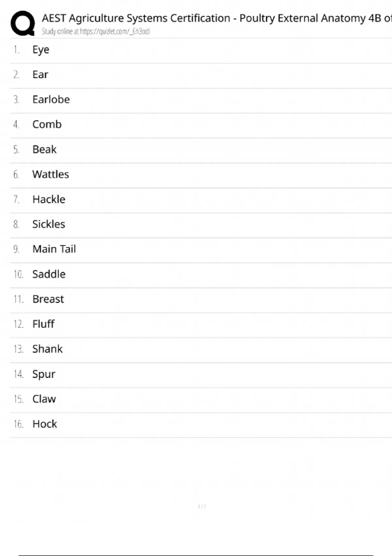392x556 pixels.
Task: Click the Breast entry
Action: [x=48, y=299]
